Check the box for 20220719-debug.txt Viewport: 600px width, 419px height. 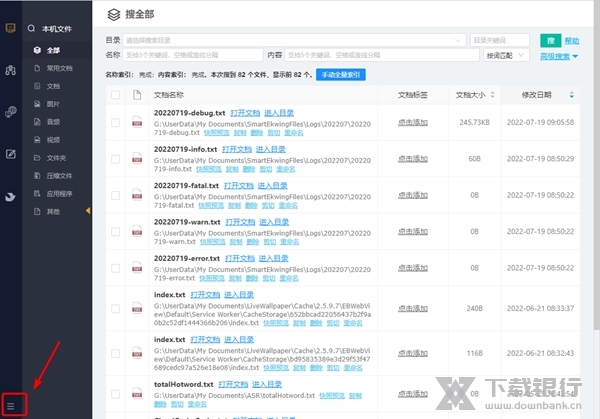pos(115,122)
